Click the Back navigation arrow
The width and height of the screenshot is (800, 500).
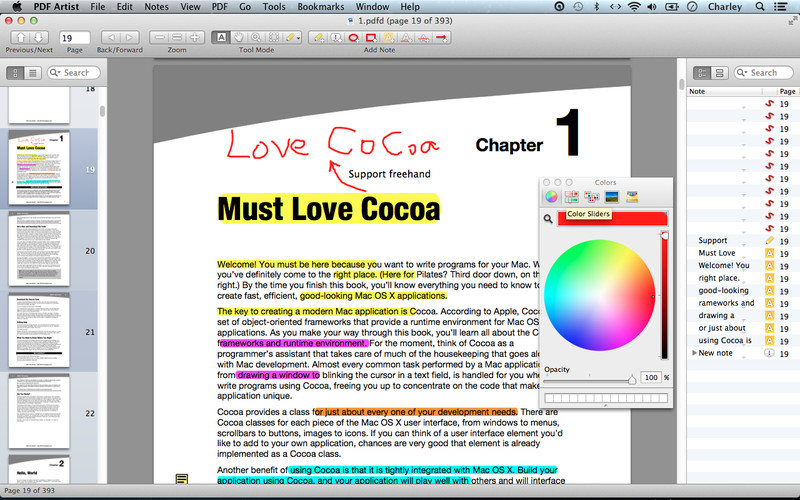tap(111, 37)
